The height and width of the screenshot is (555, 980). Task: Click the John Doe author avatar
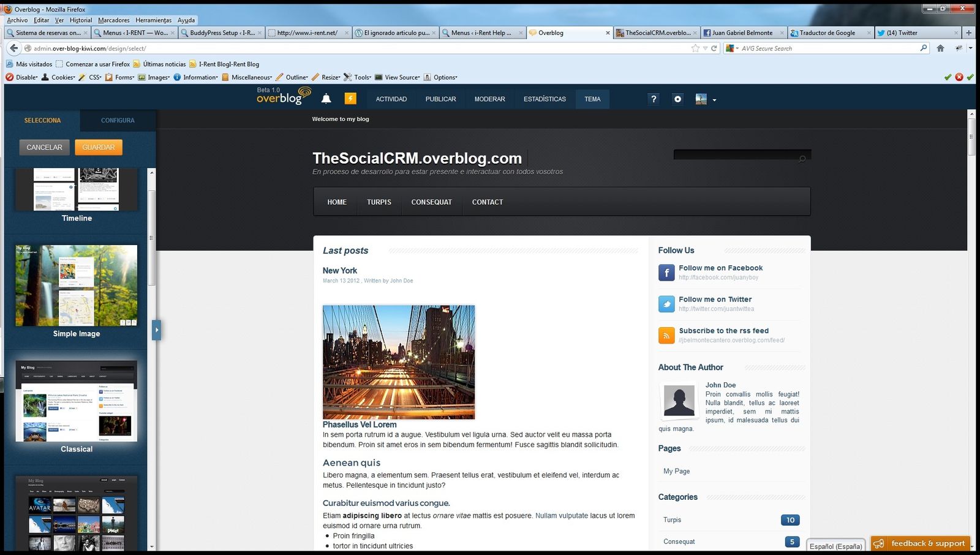pos(679,401)
